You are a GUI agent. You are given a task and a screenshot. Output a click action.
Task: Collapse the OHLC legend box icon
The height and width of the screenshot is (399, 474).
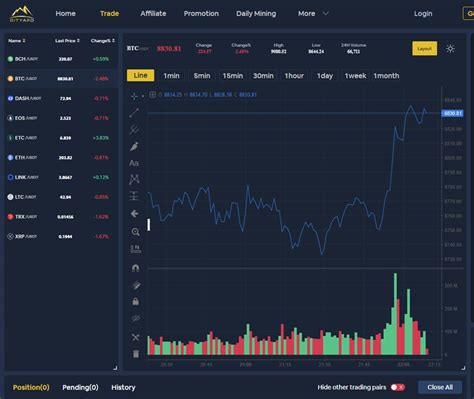(152, 95)
